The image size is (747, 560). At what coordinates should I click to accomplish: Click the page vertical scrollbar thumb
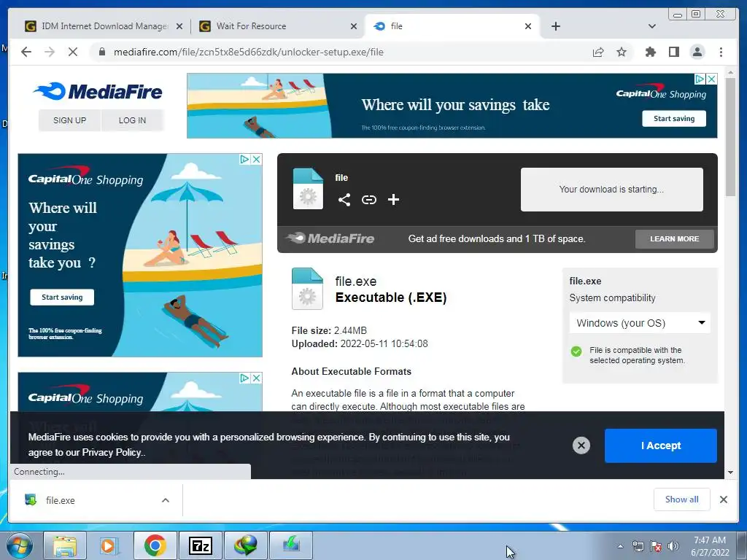click(731, 137)
